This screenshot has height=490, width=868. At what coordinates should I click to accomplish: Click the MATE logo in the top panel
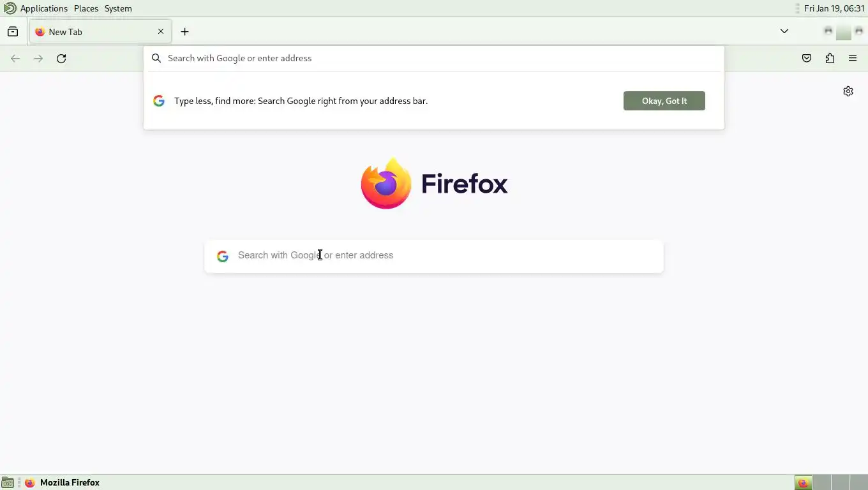pyautogui.click(x=10, y=8)
